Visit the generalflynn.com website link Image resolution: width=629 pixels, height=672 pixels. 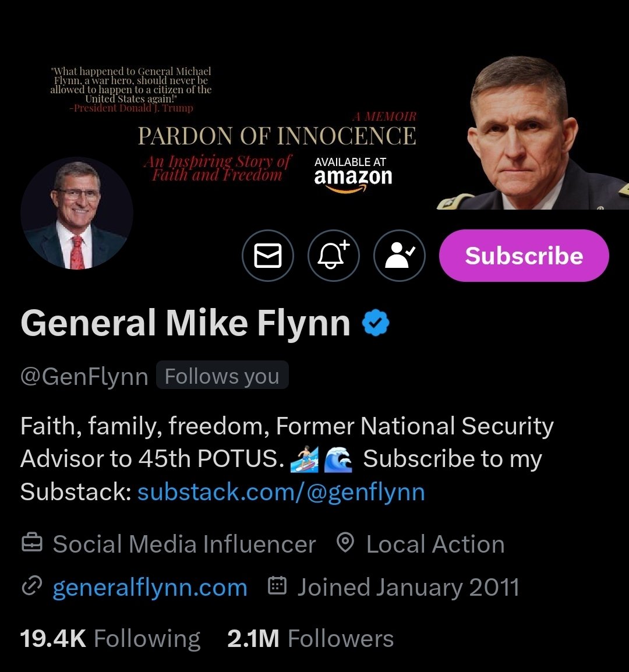click(x=150, y=588)
